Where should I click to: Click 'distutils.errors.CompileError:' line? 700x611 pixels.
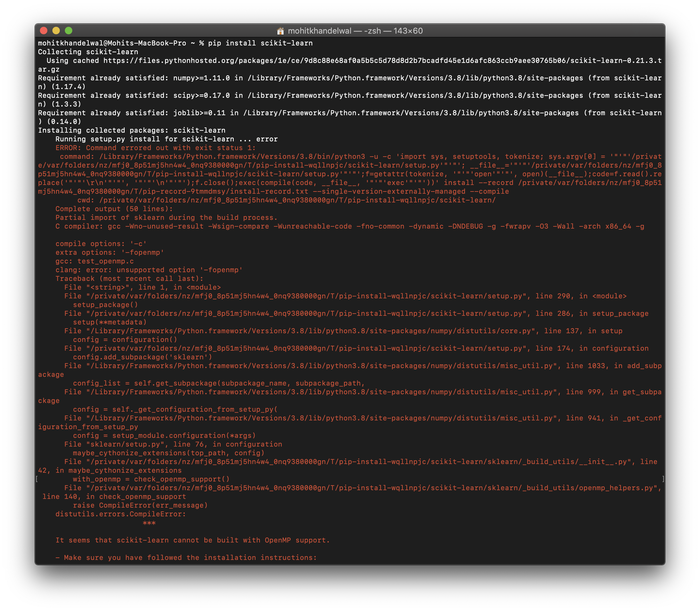click(121, 514)
